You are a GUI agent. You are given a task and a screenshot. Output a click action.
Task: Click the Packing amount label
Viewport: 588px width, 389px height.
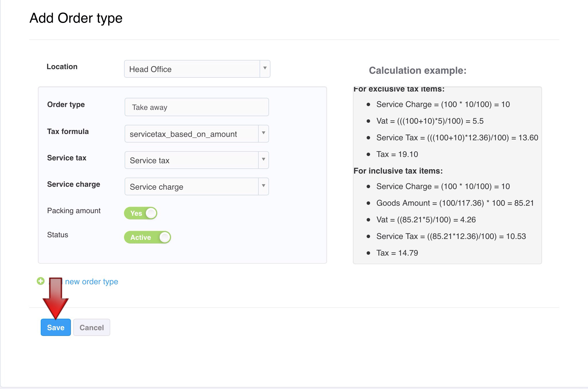[74, 211]
